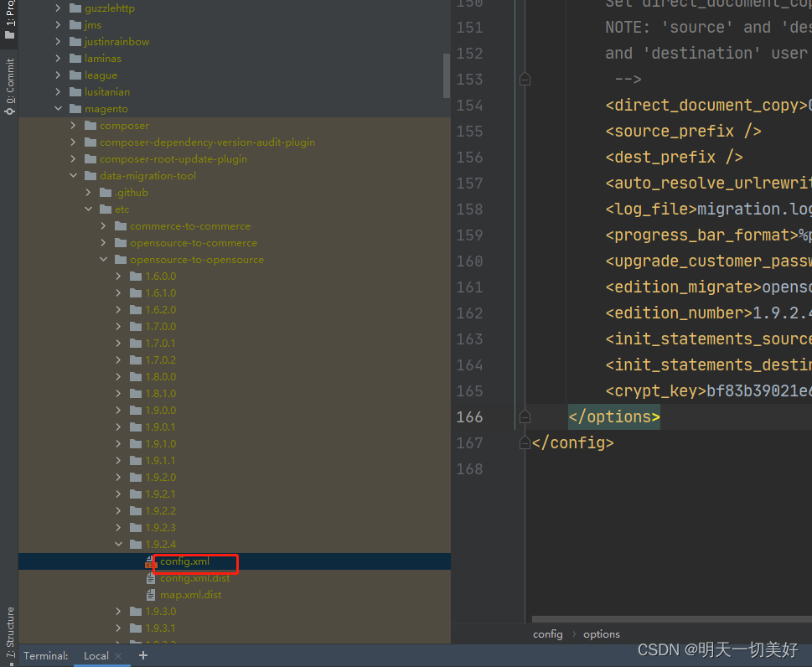
Task: Select the 1.9.0.0 folder
Action: pyautogui.click(x=161, y=410)
